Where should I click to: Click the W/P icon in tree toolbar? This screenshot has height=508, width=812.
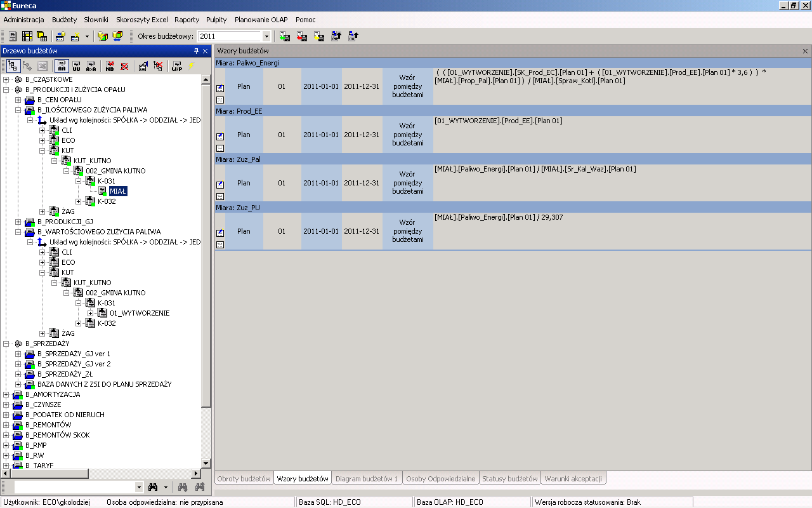(x=176, y=65)
